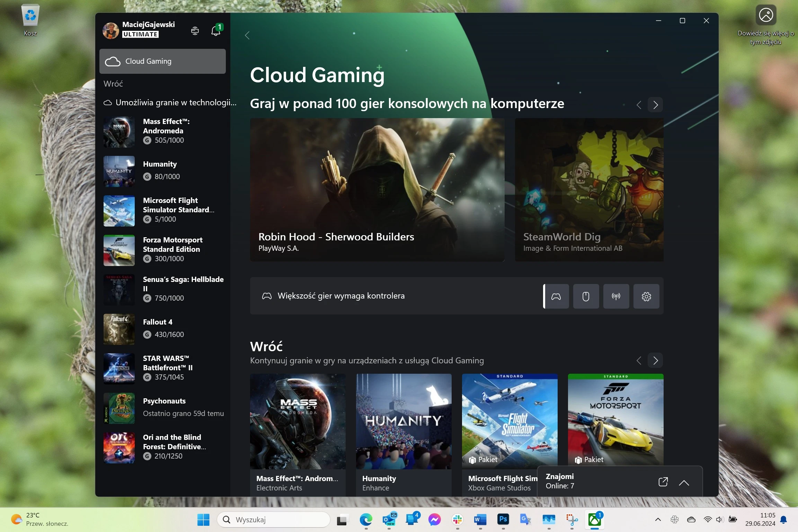798x532 pixels.
Task: Click 'Umożliwia granie w technologii...' sidebar item
Action: pyautogui.click(x=170, y=103)
